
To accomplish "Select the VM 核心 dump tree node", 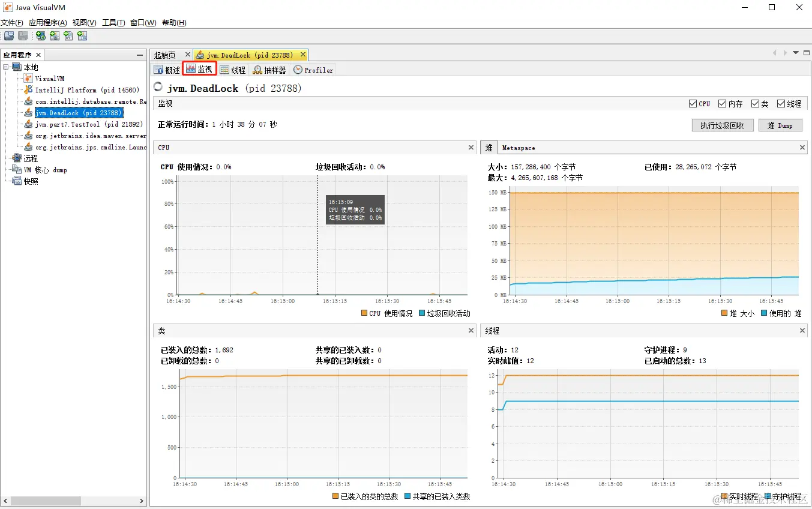I will click(x=45, y=170).
